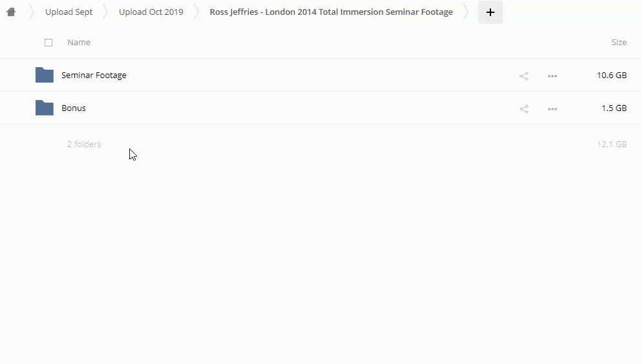Go to the Home root folder icon
Image resolution: width=641 pixels, height=364 pixels.
point(11,12)
